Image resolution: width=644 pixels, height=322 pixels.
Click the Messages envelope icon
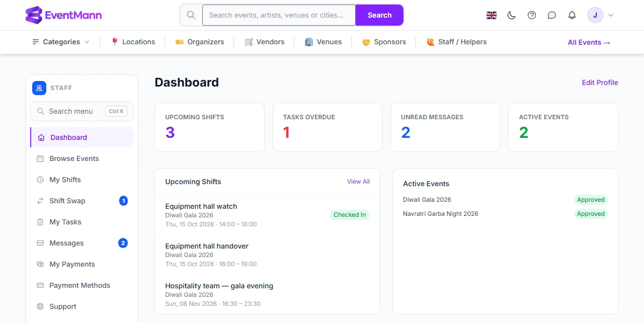pos(40,243)
